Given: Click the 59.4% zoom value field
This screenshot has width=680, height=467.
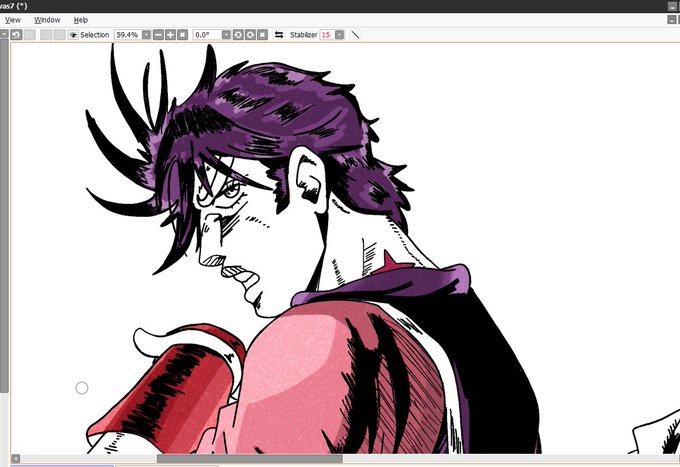Looking at the screenshot, I should [x=128, y=35].
